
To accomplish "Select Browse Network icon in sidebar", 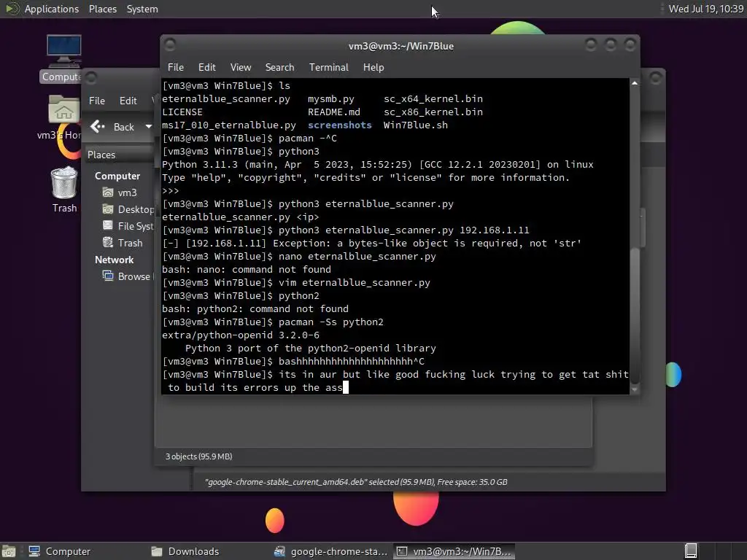I will 108,276.
